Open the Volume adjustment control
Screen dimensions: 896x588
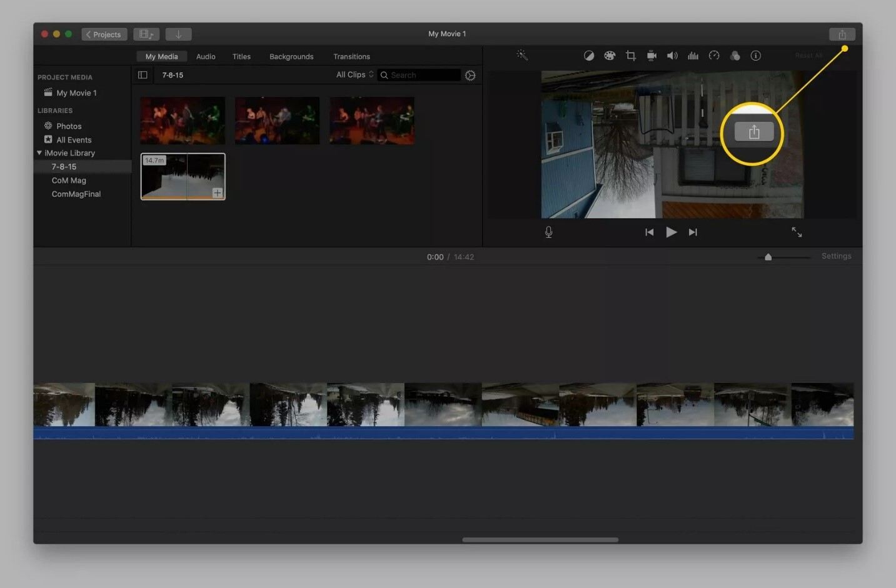pyautogui.click(x=672, y=56)
